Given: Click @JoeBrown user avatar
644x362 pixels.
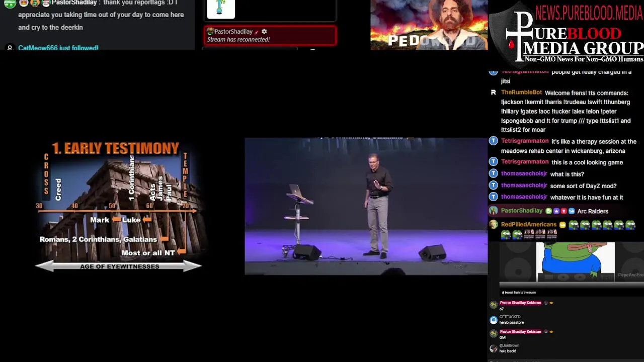Looking at the screenshot, I should pos(494,348).
